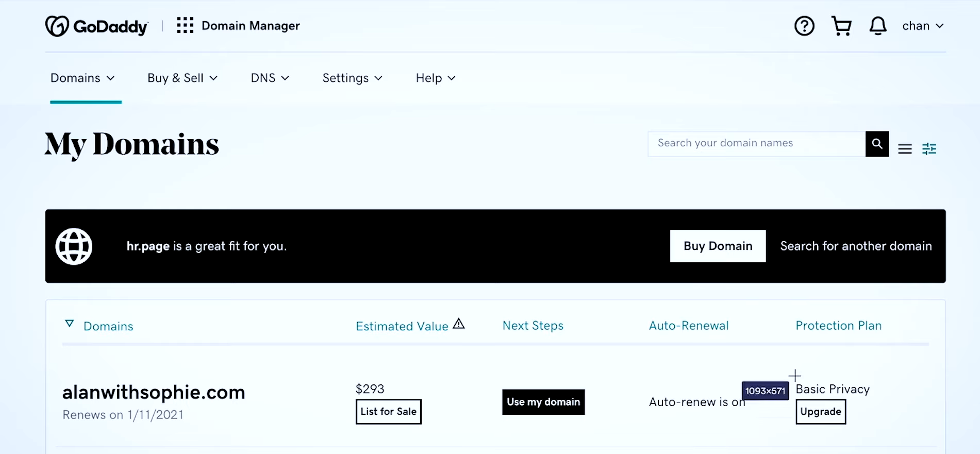Sort by Estimated Value column
This screenshot has width=980, height=454.
point(402,326)
